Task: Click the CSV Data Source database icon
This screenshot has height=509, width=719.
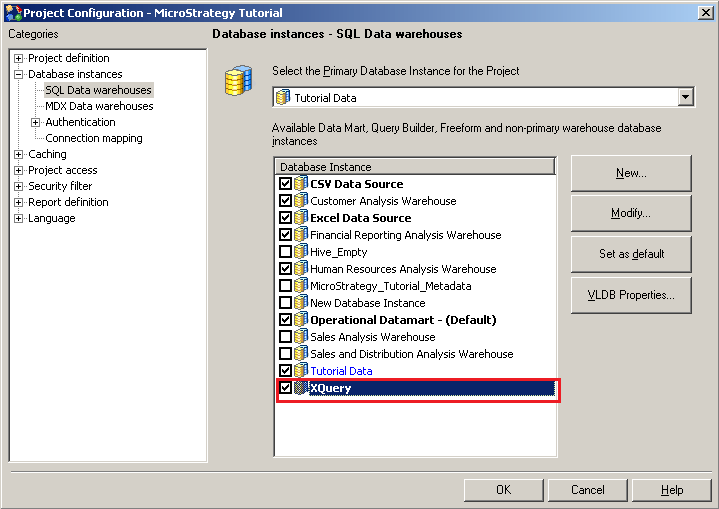Action: (301, 183)
